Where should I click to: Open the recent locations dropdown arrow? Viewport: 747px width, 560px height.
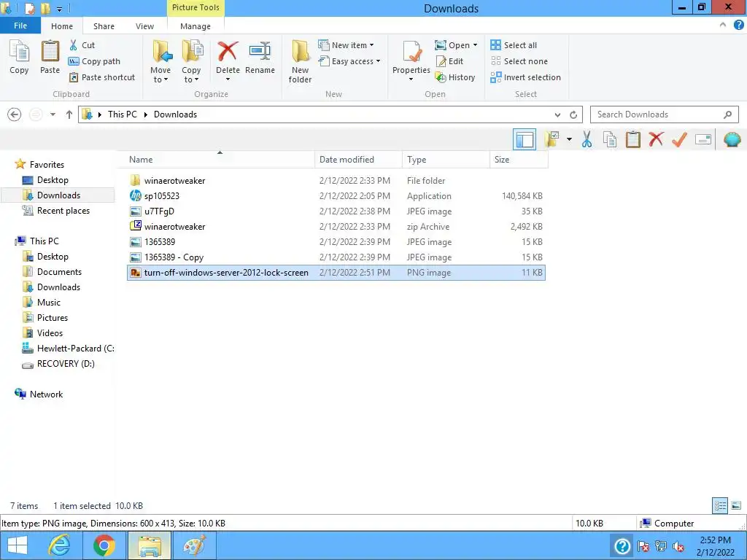53,114
